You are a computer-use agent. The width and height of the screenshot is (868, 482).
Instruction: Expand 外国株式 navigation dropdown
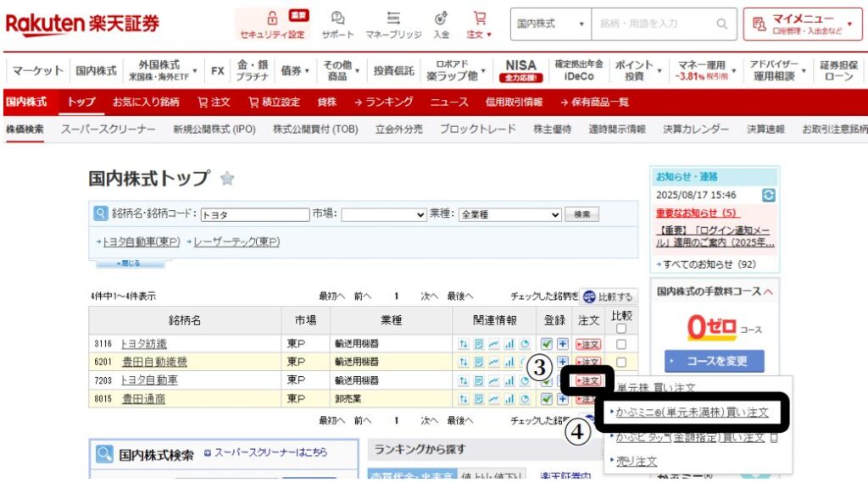pos(163,71)
